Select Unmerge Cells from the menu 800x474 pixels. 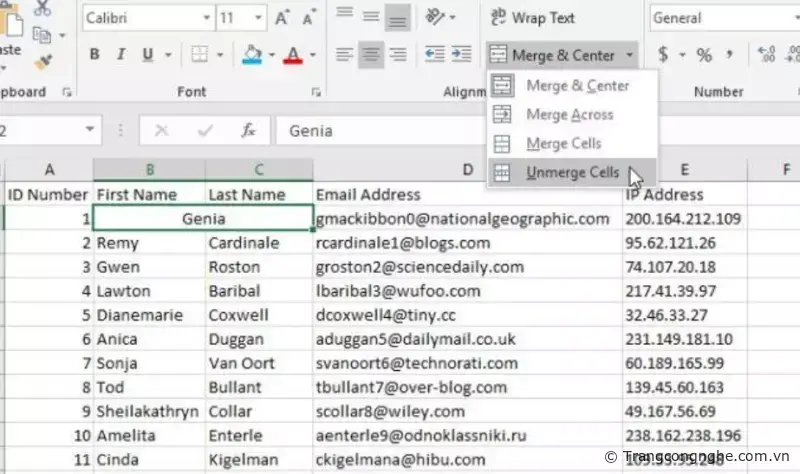click(572, 172)
